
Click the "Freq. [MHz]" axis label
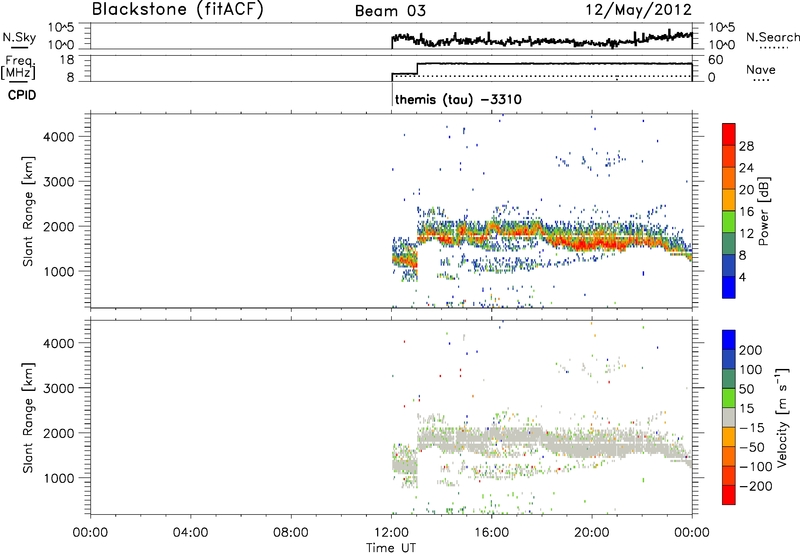(19, 68)
